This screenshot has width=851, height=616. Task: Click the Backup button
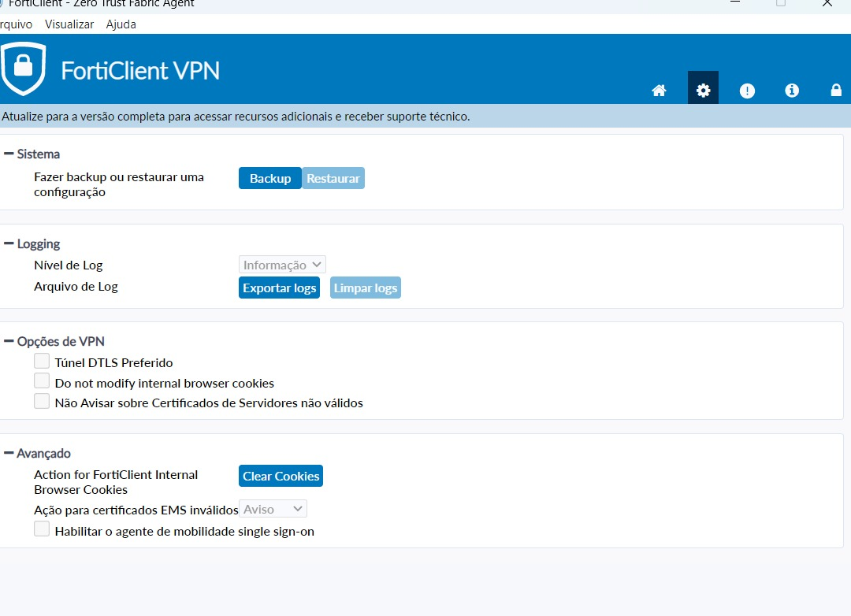[x=270, y=178]
